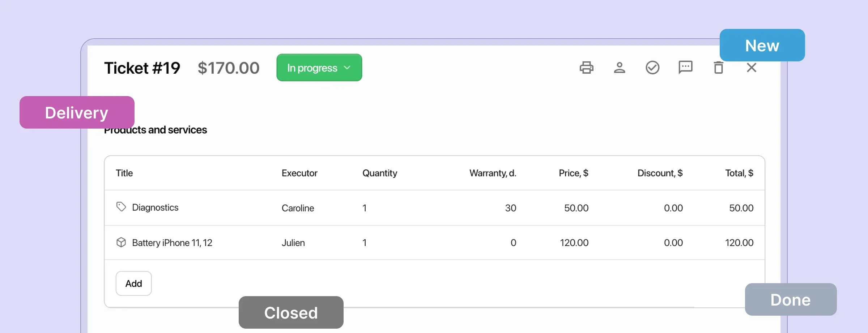
Task: Sort by the Price column header
Action: pyautogui.click(x=573, y=173)
